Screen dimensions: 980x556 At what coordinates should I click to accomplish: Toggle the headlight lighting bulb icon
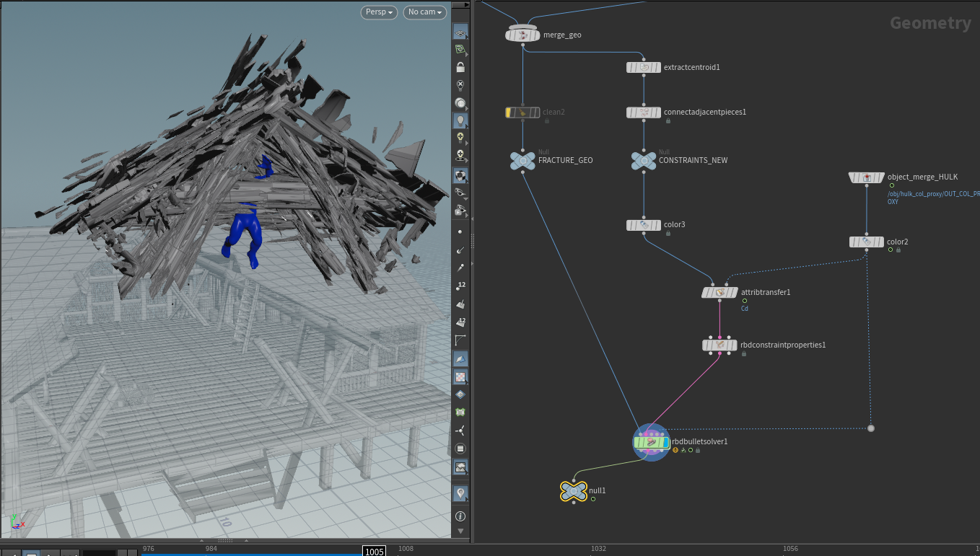(460, 120)
